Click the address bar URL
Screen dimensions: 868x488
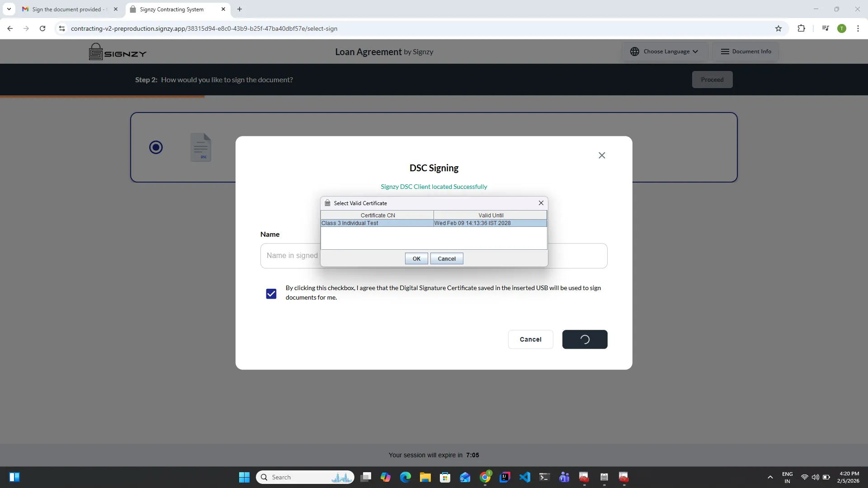tap(204, 28)
